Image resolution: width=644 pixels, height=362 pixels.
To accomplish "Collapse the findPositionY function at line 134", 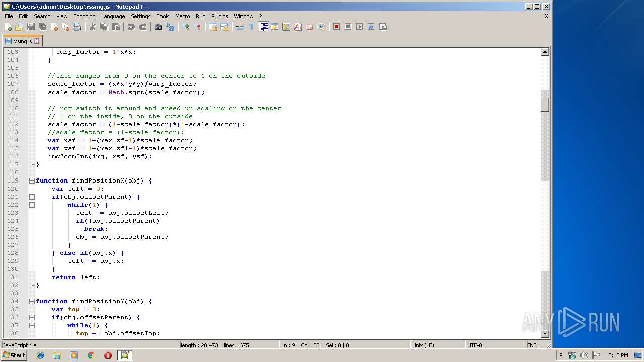I will [32, 301].
